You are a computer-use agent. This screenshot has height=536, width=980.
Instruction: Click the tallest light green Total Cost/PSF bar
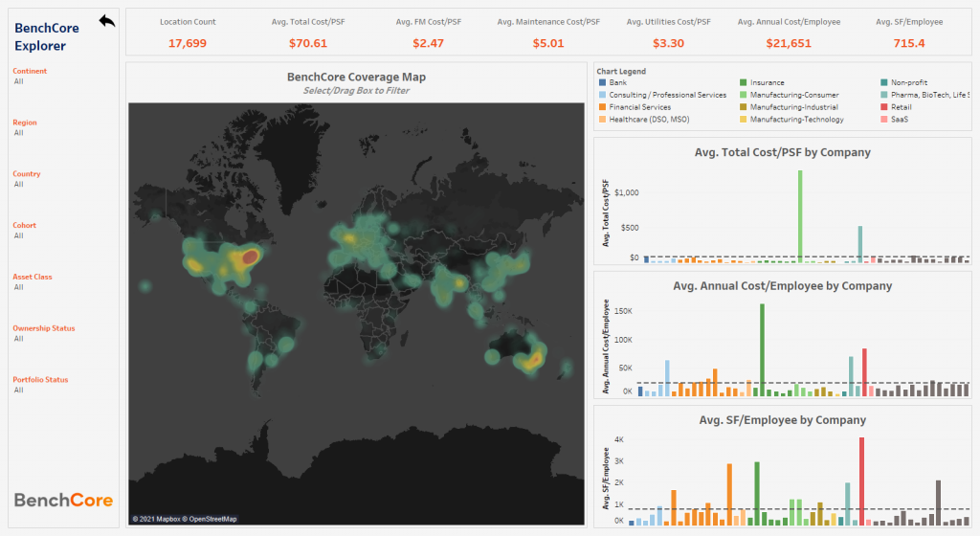800,216
